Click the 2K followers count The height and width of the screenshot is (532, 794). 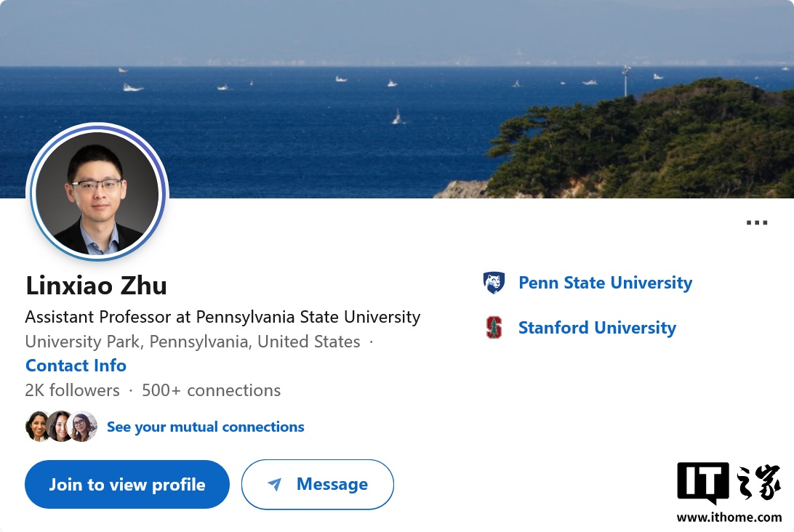[72, 390]
